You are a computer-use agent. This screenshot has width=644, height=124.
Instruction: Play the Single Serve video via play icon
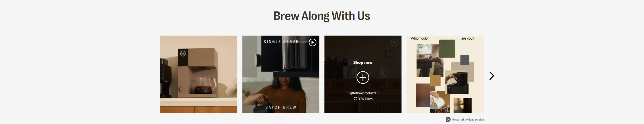[x=312, y=42]
